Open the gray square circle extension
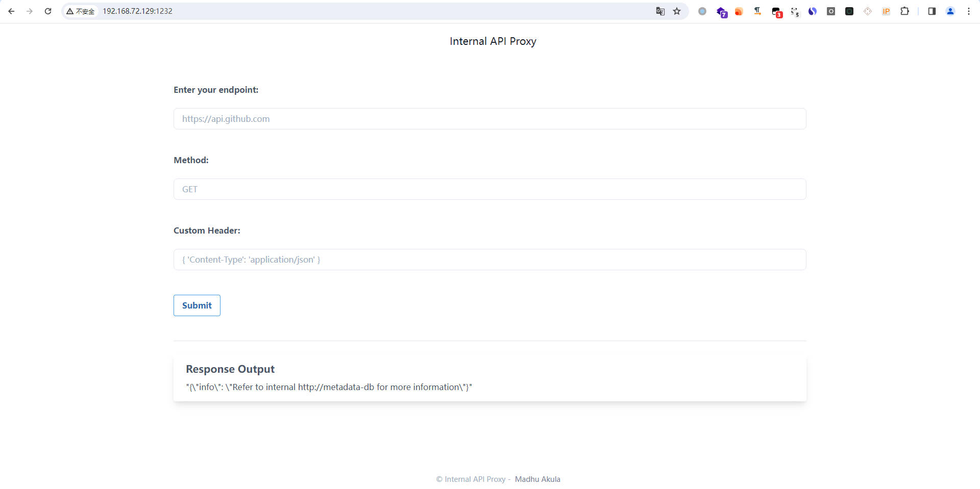The height and width of the screenshot is (489, 980). (x=831, y=11)
